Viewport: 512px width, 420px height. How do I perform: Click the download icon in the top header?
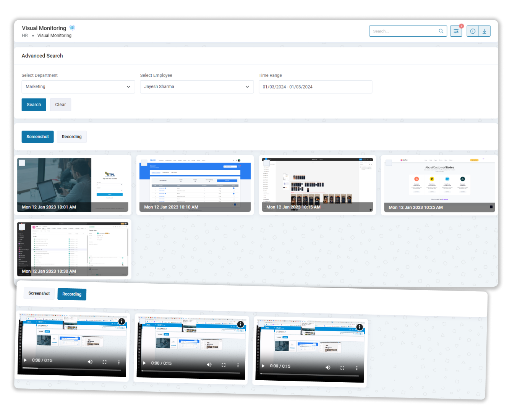[x=484, y=31]
